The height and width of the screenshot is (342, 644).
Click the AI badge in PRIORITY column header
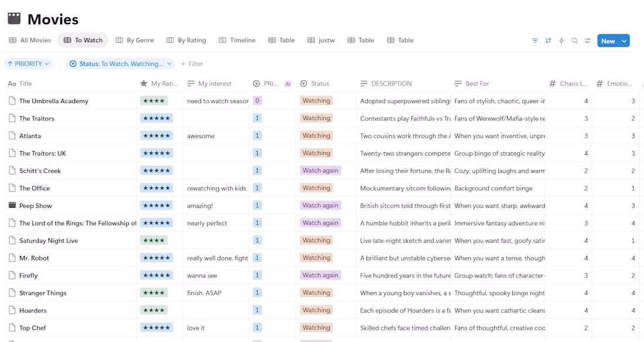(x=288, y=84)
